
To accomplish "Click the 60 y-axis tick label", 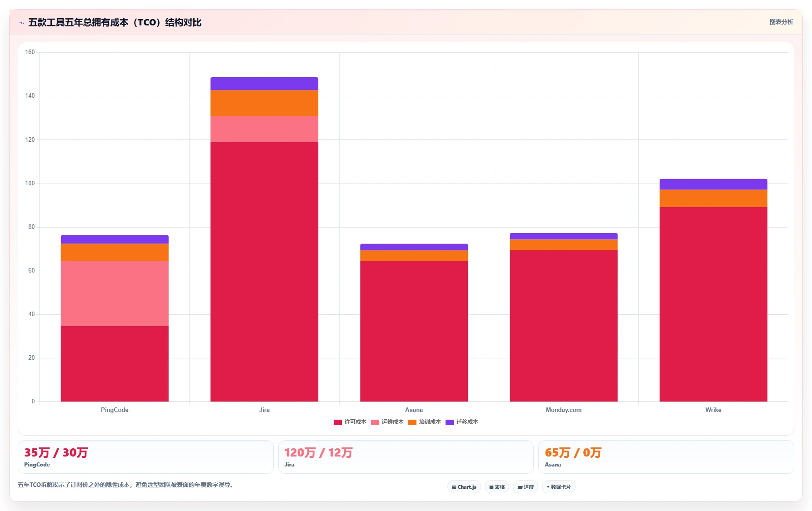I will point(31,271).
